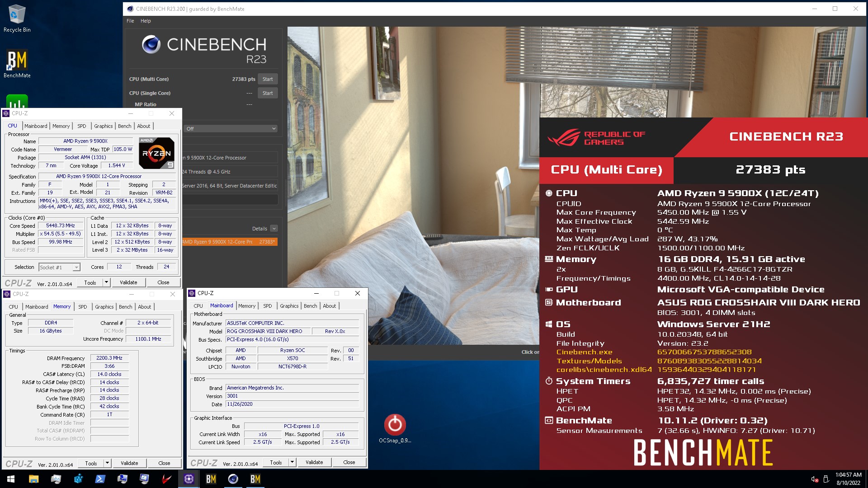Open the Socket #1 selection dropdown

[x=59, y=267]
